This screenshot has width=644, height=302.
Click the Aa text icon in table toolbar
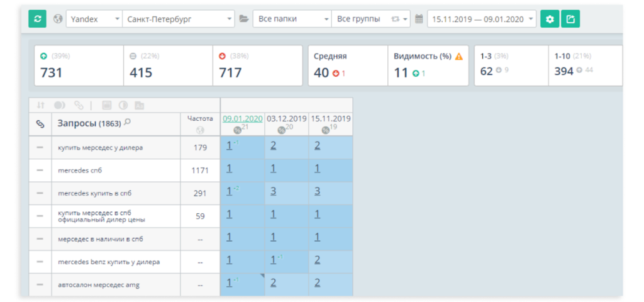(x=140, y=105)
